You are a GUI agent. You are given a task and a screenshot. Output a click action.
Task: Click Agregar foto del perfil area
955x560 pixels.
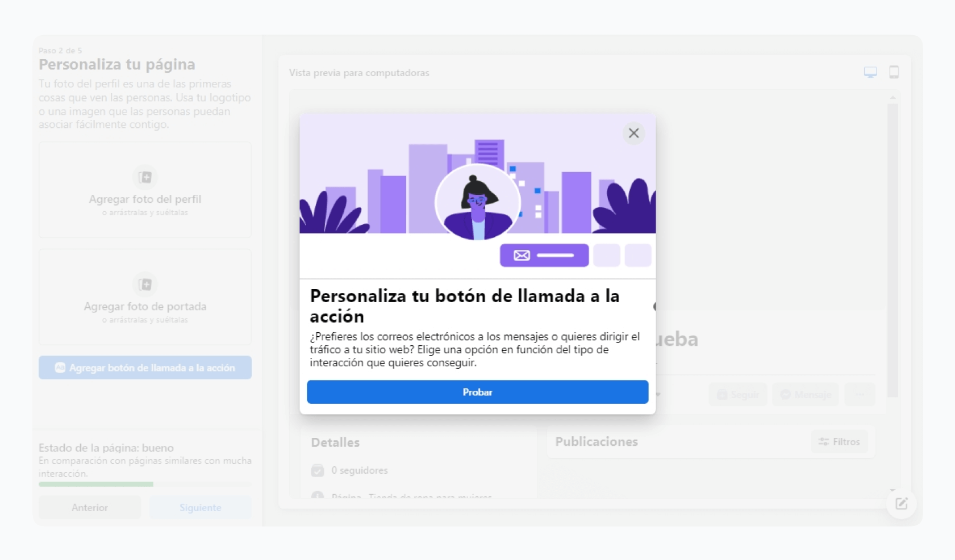coord(145,190)
